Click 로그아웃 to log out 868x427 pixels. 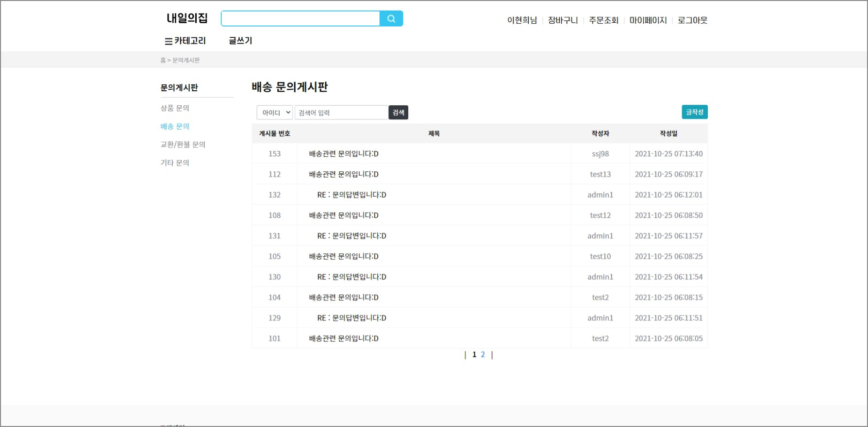[x=693, y=20]
